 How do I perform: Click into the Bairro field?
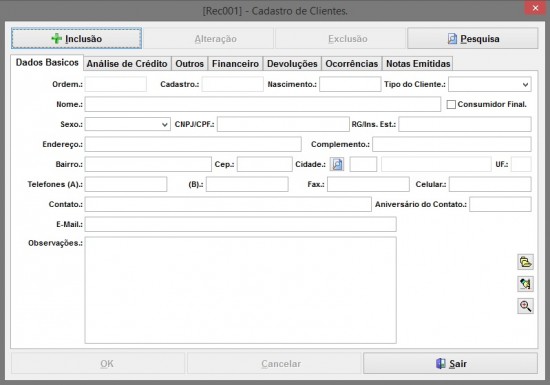148,164
